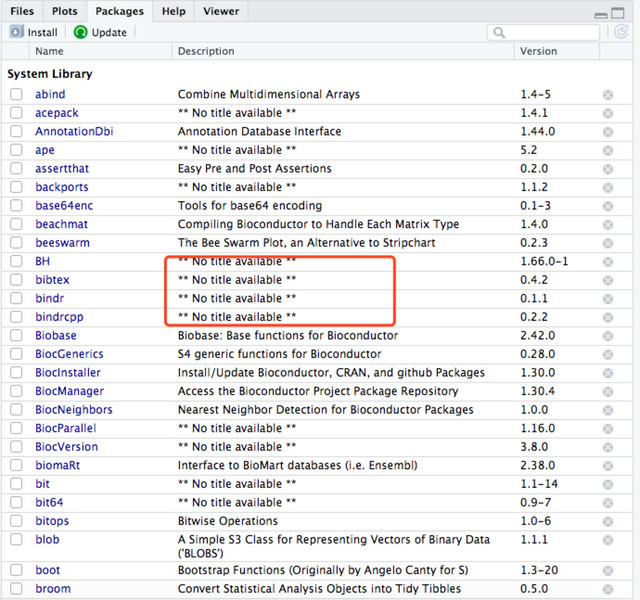Remove the Biobase package
This screenshot has height=600, width=640.
click(x=608, y=336)
